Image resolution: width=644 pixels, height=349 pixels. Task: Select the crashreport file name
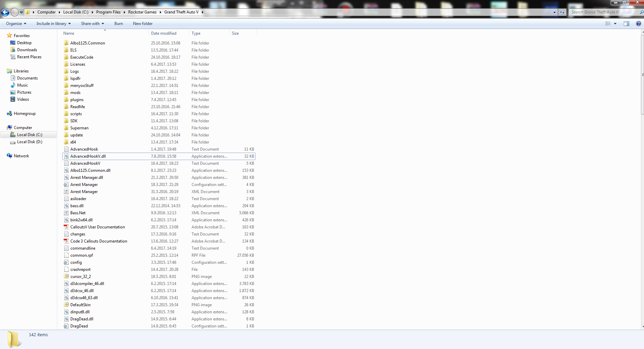click(x=80, y=269)
